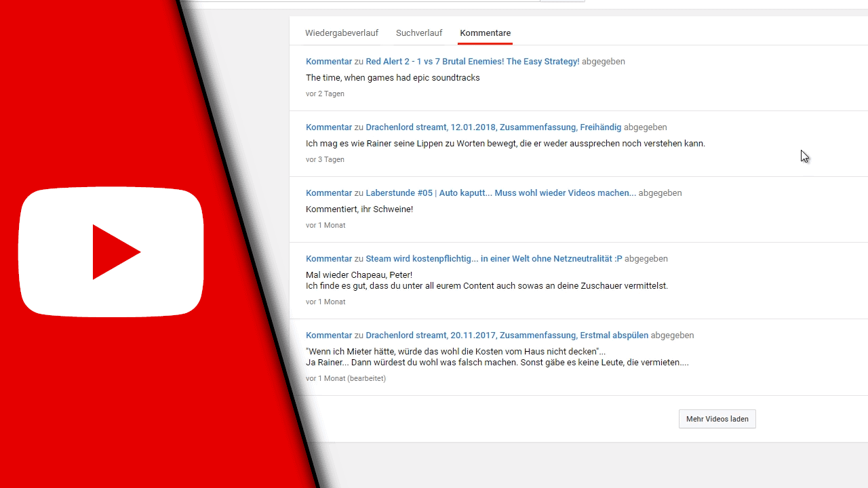Viewport: 868px width, 488px height.
Task: Click the 'vor 2 Tagen' timestamp
Action: point(325,94)
